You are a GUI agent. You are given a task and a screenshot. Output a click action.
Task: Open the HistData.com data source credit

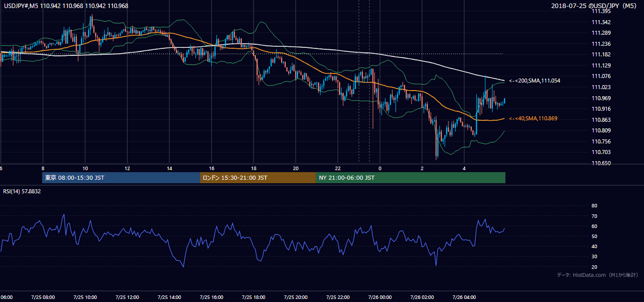598,275
